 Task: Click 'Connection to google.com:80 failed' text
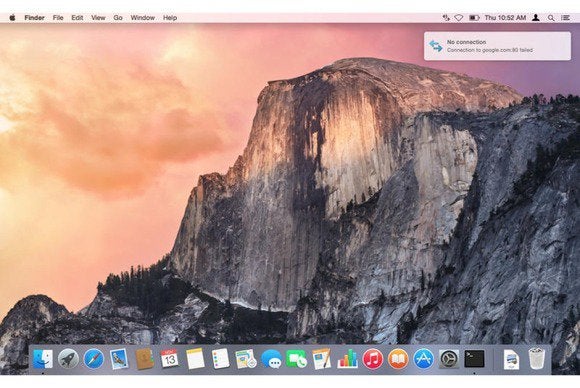coord(490,50)
